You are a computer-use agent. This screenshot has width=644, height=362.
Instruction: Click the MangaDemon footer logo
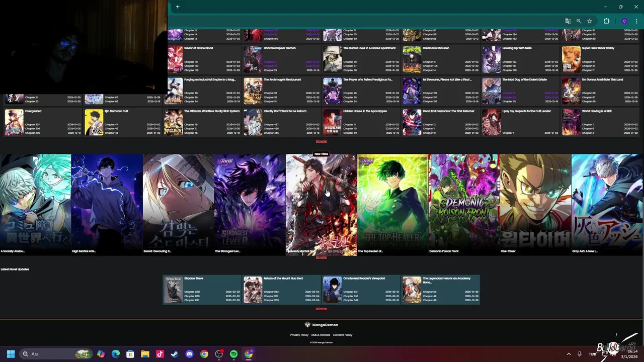pos(321,325)
